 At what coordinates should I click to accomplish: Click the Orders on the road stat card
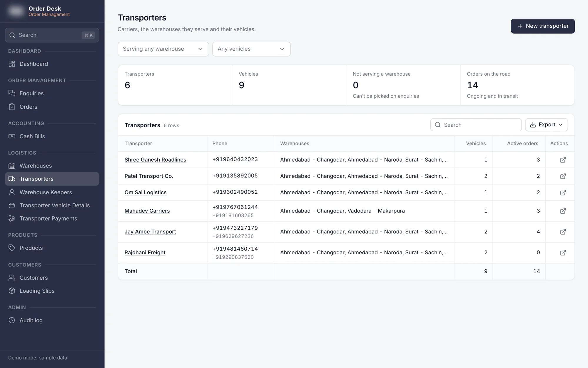pos(517,85)
